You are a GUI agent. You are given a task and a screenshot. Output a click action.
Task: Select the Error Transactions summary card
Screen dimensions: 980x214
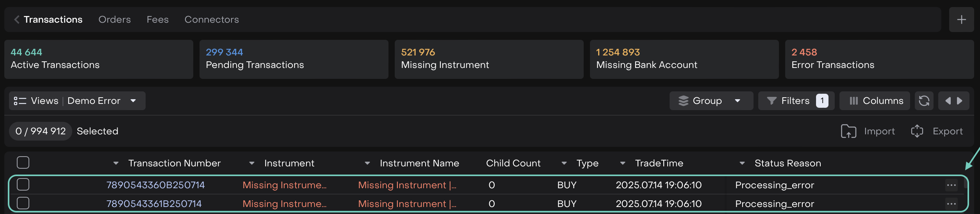(x=879, y=59)
